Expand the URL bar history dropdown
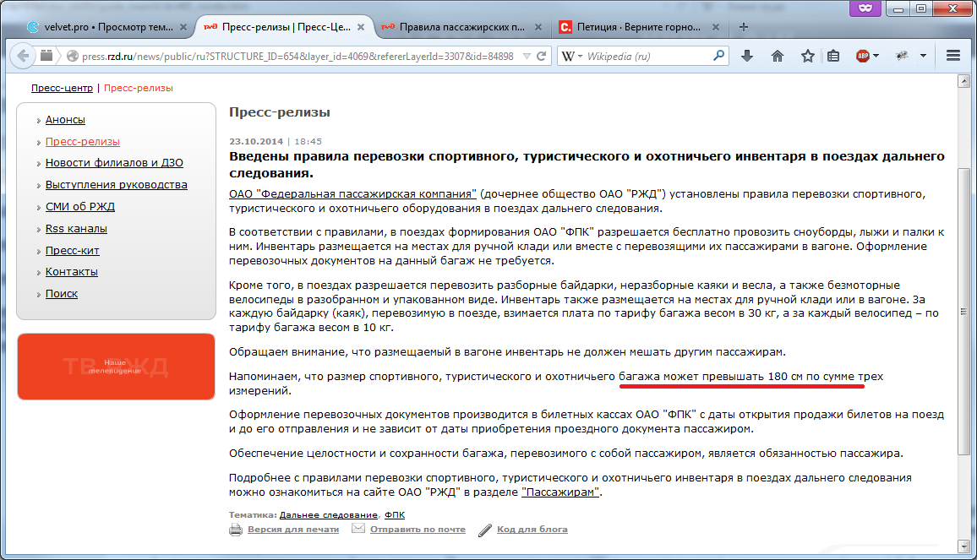This screenshot has width=977, height=560. click(527, 57)
